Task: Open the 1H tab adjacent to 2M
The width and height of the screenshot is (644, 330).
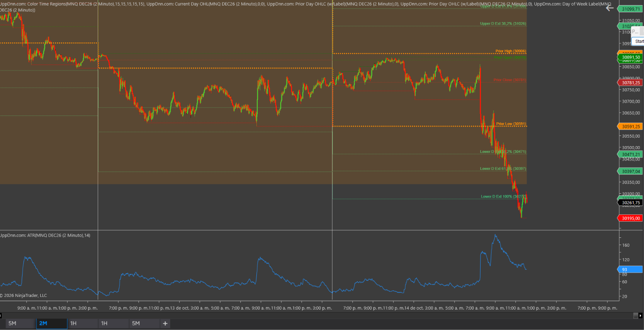Action: pos(82,324)
